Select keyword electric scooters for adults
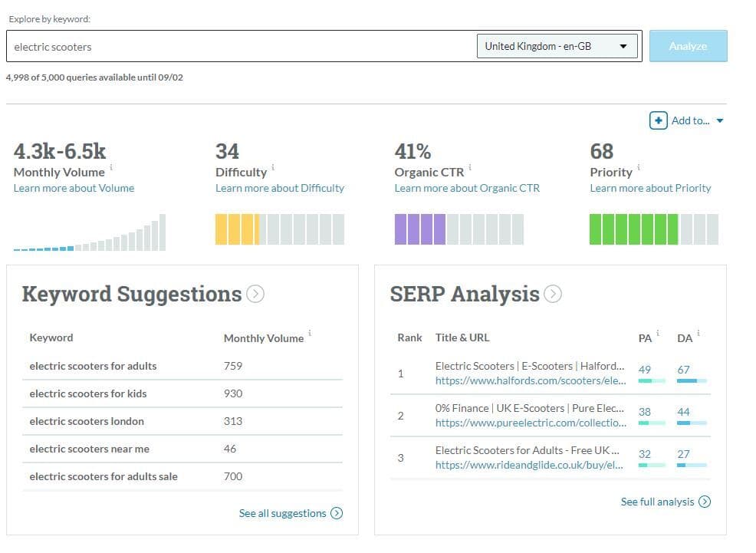Screen dimensions: 756x553 point(93,366)
